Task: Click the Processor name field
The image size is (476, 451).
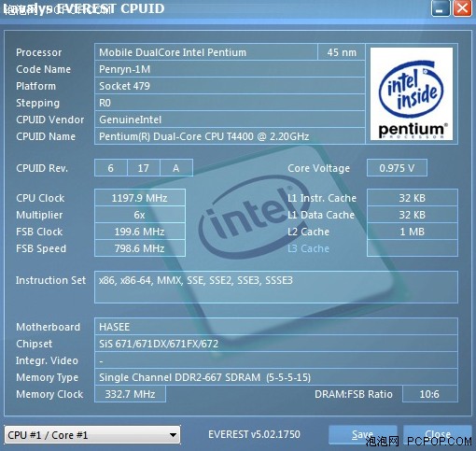Action: [x=206, y=52]
